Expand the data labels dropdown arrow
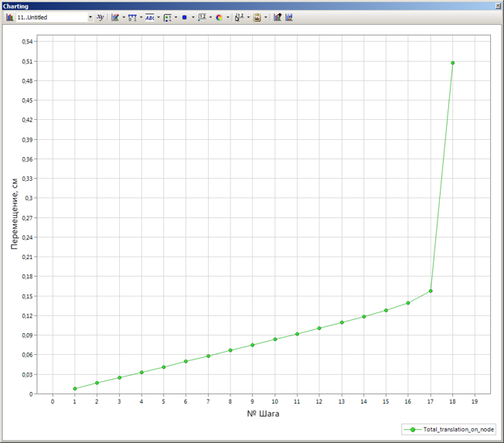Image resolution: width=504 pixels, height=443 pixels. 210,17
